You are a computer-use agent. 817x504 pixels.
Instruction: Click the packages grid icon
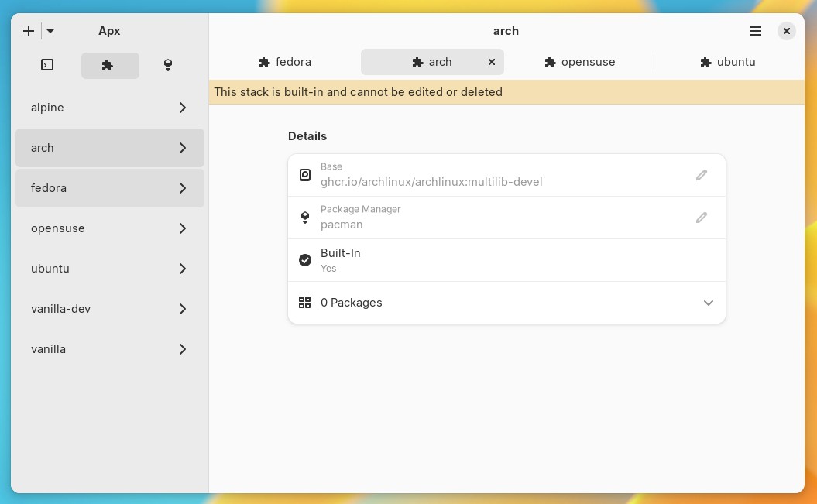click(305, 303)
